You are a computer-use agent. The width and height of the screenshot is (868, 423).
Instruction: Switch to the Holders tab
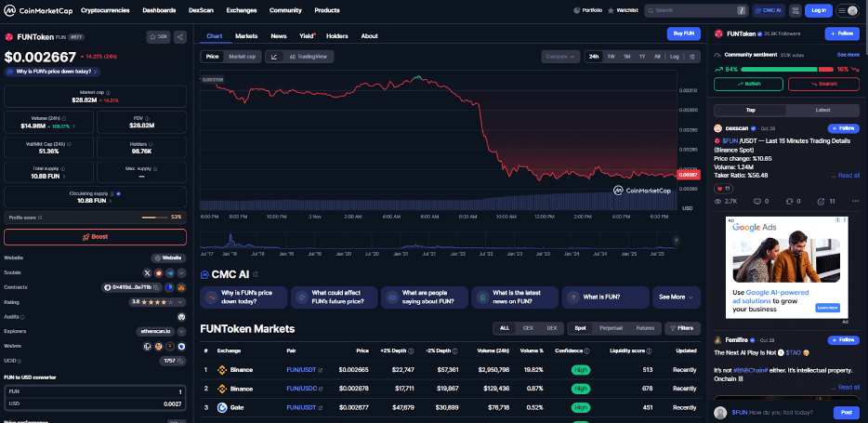(337, 36)
